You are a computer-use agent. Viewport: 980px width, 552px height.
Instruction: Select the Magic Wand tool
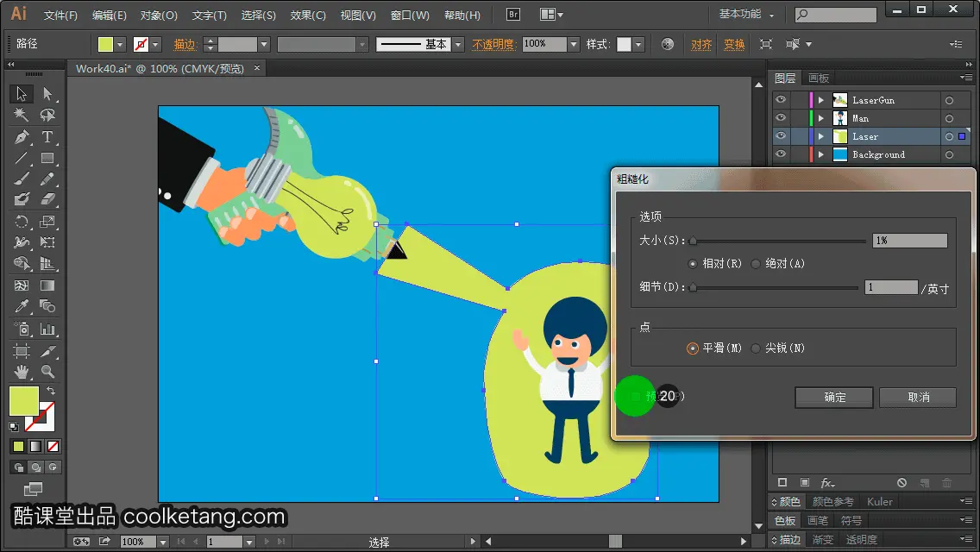pos(22,115)
